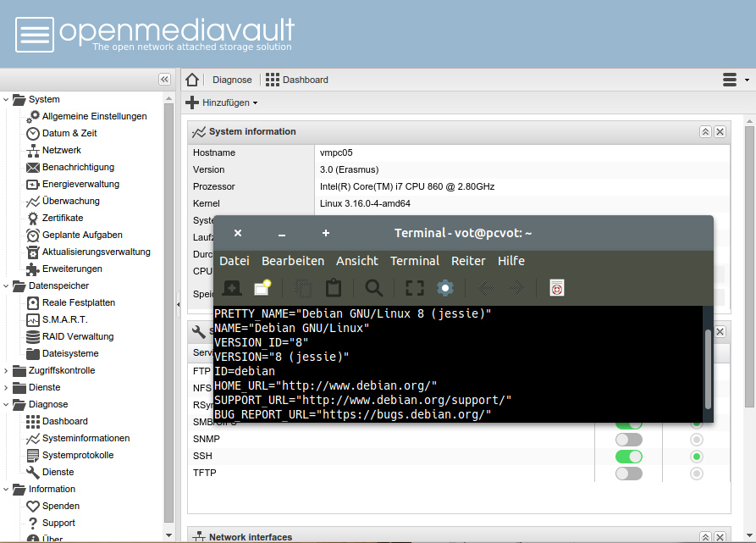
Task: Click the Diagnose breadcrumb
Action: point(232,80)
